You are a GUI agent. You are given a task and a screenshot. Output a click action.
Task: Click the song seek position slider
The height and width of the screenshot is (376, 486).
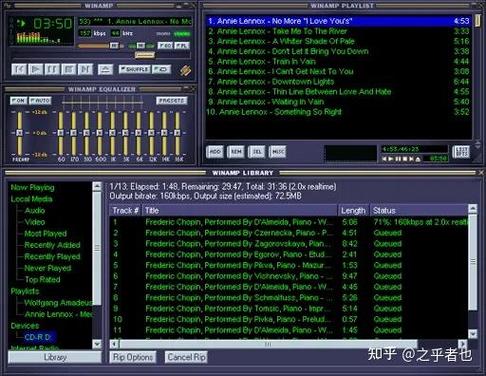click(x=101, y=55)
